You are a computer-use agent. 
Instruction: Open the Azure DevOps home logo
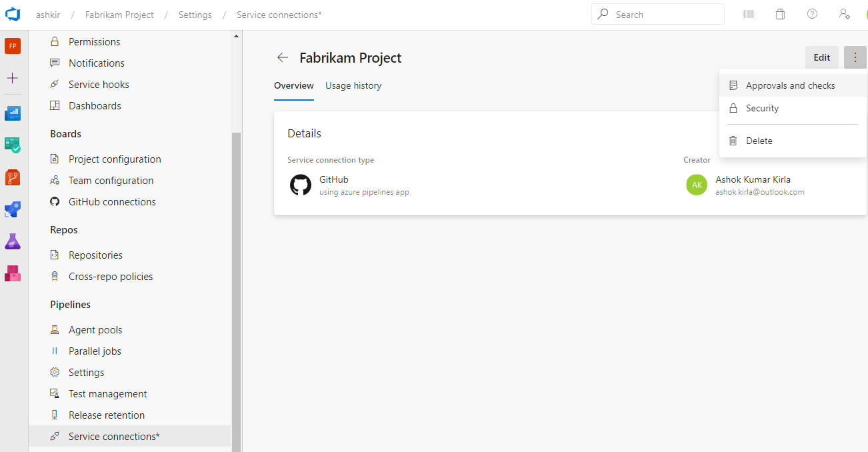[x=13, y=14]
